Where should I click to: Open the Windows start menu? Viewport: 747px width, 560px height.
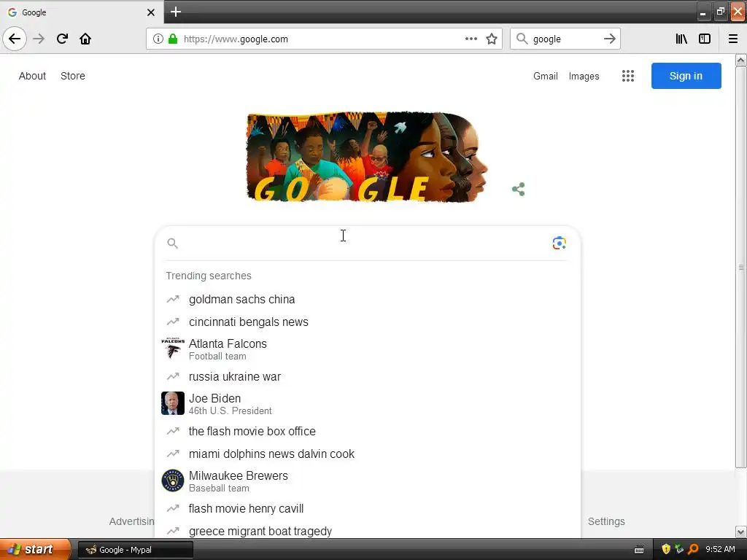[x=35, y=550]
